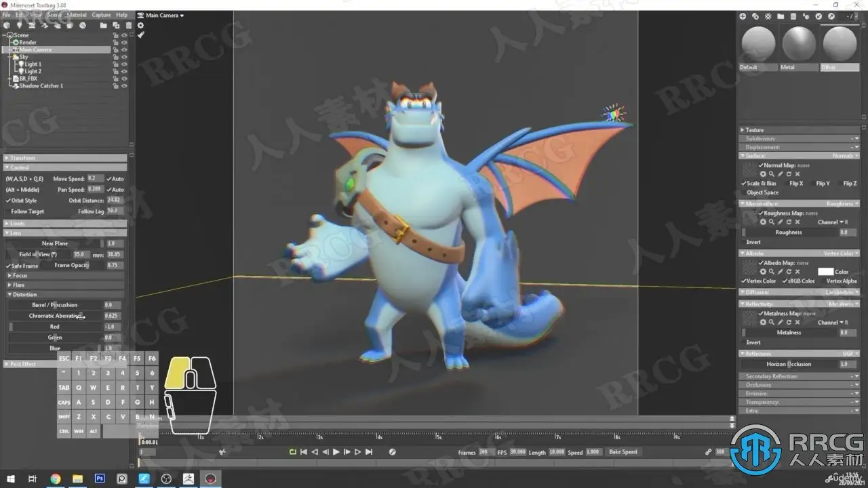The width and height of the screenshot is (868, 488).
Task: Disable the Orbit Style checkbox
Action: [8, 201]
